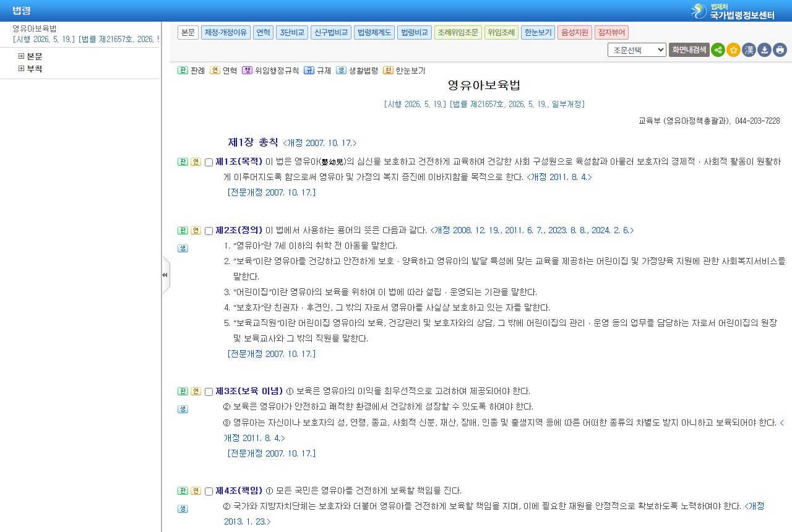
Task: Check the box for 제4조(책임)
Action: (x=209, y=492)
